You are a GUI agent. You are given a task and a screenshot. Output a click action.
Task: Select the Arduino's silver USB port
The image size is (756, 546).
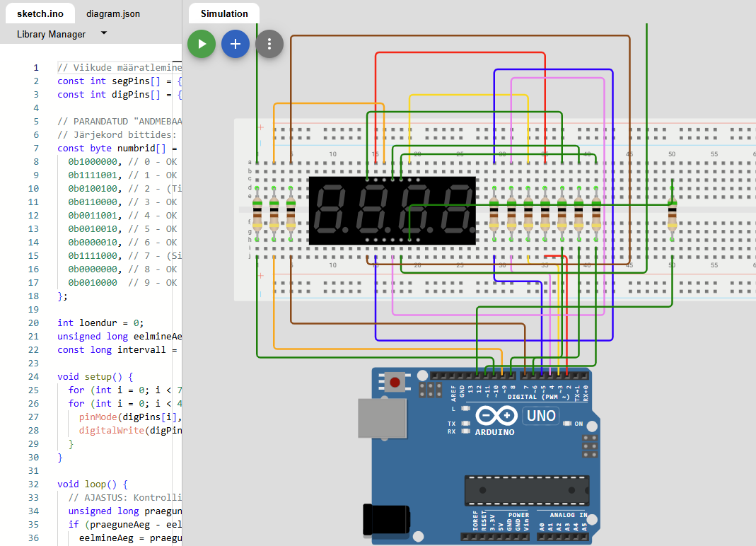pos(382,418)
